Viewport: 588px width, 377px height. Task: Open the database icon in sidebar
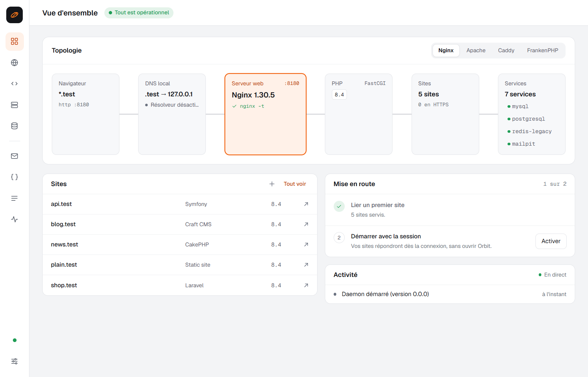[14, 126]
